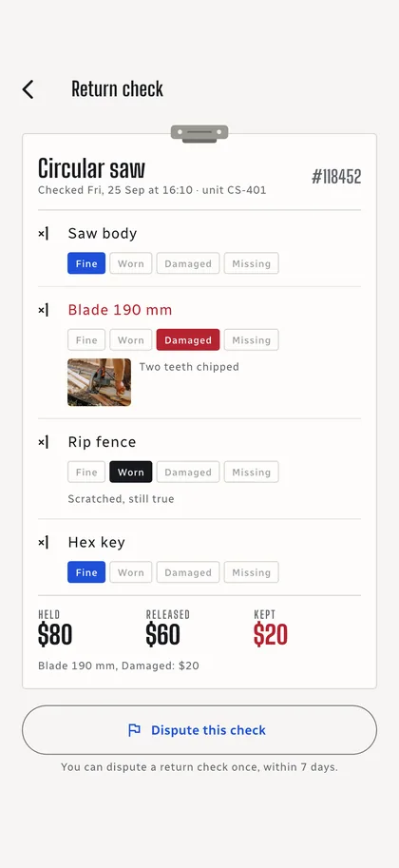Click the marker icon beside Saw body

[43, 234]
